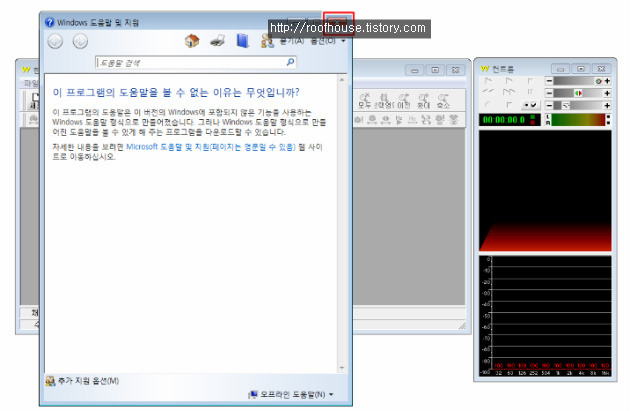Viewport: 630px width, 411px height.
Task: Run search with the magnifier icon
Action: [x=290, y=62]
